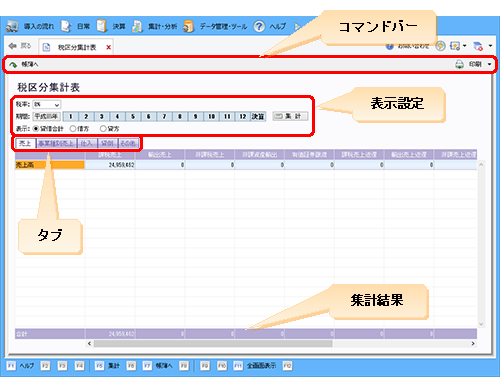Switch to the 仕入 tab
500x377 pixels.
(86, 143)
